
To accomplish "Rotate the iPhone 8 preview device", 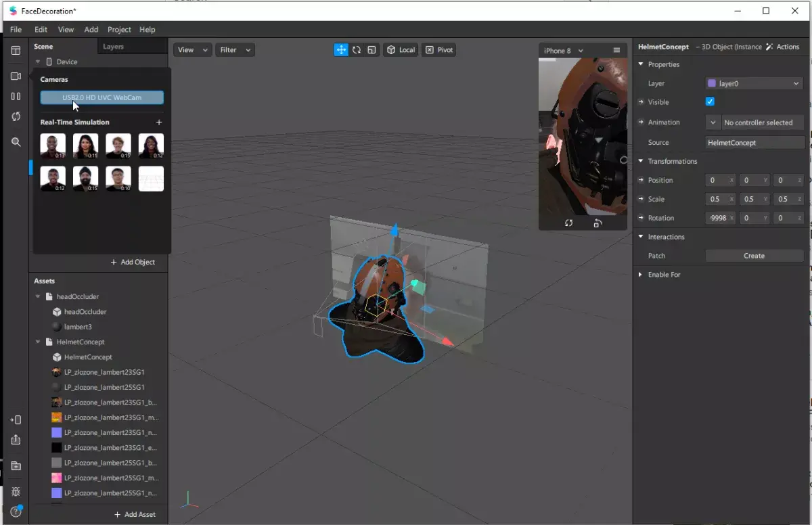I will click(x=597, y=223).
